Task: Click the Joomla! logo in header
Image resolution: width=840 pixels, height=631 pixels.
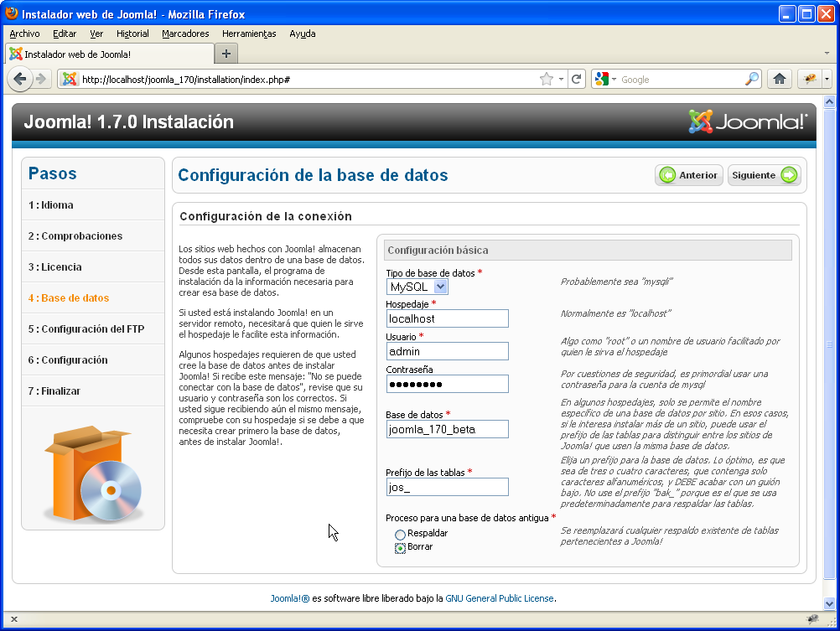Action: coord(747,122)
